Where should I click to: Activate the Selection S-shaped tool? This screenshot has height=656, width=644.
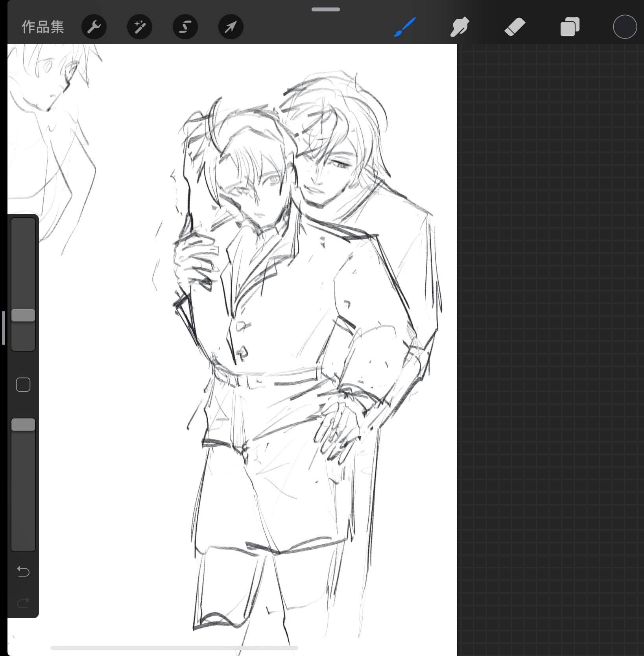(x=185, y=27)
